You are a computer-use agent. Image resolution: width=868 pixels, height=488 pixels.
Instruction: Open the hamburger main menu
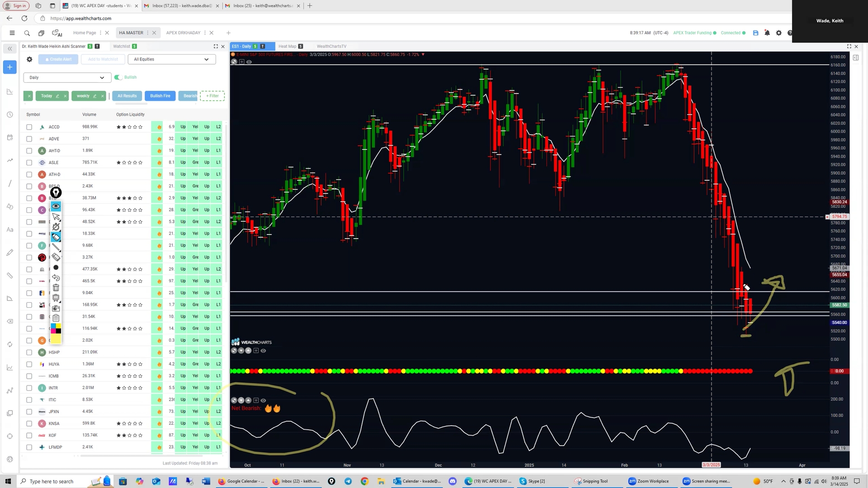[x=12, y=33]
